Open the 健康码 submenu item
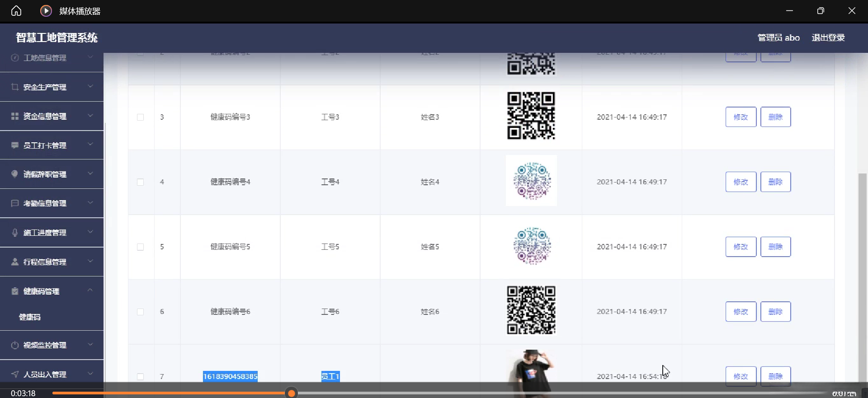Image resolution: width=868 pixels, height=398 pixels. click(30, 317)
